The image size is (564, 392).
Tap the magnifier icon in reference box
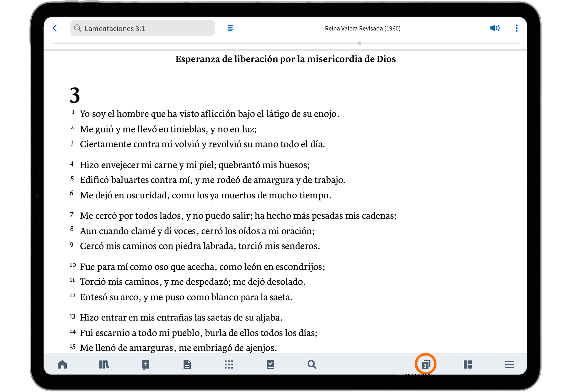pyautogui.click(x=78, y=28)
